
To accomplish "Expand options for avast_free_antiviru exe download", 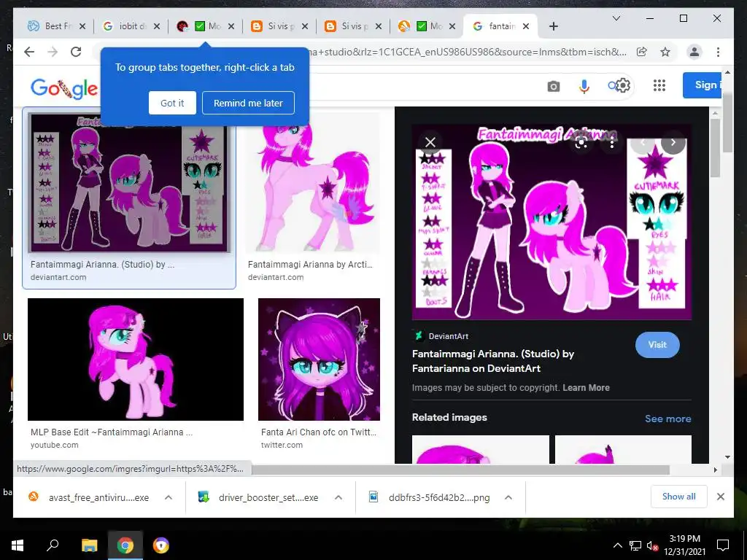I will [169, 497].
